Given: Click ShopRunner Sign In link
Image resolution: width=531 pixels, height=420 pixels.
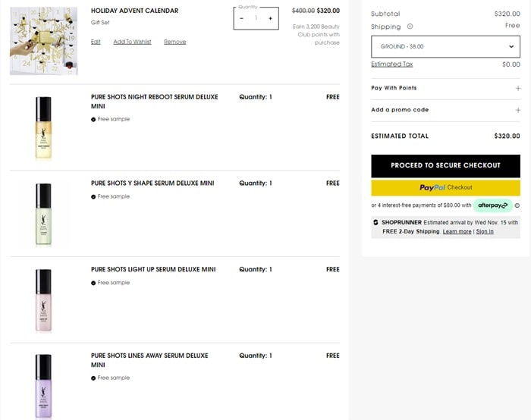Looking at the screenshot, I should [x=485, y=231].
